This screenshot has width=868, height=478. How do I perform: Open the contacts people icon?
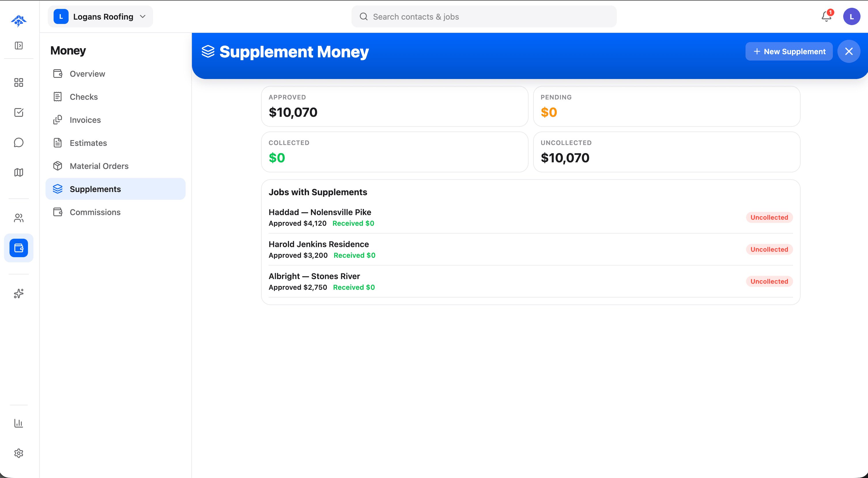[19, 218]
